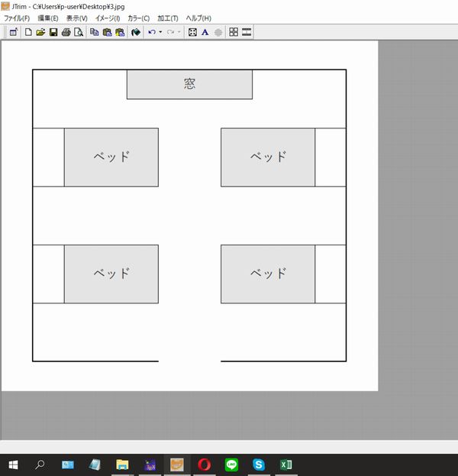This screenshot has height=476, width=458.
Task: Print the image using printer icon
Action: tap(66, 32)
